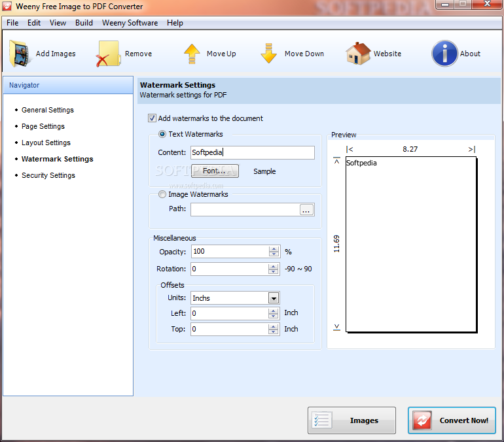
Task: Click the Left offset value field
Action: [x=230, y=313]
